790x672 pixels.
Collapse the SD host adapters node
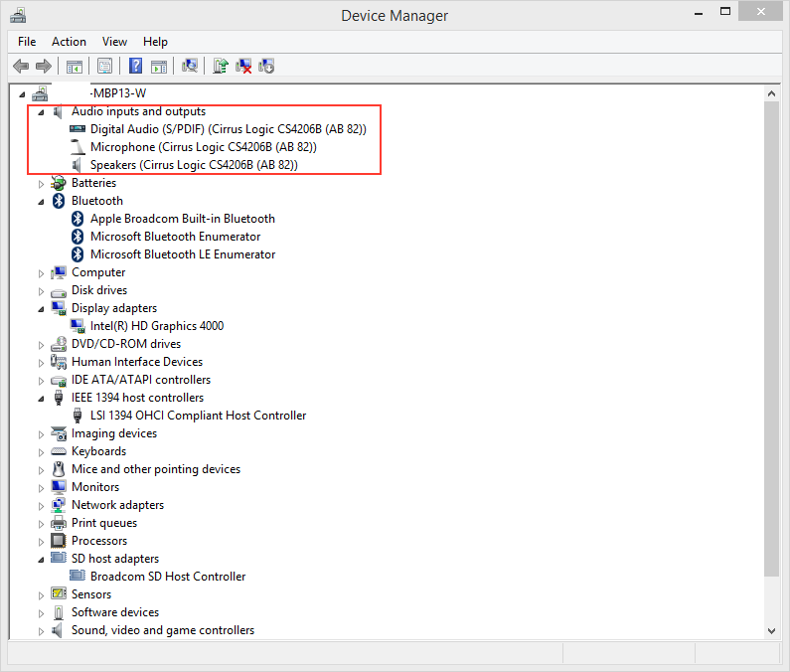pyautogui.click(x=42, y=560)
